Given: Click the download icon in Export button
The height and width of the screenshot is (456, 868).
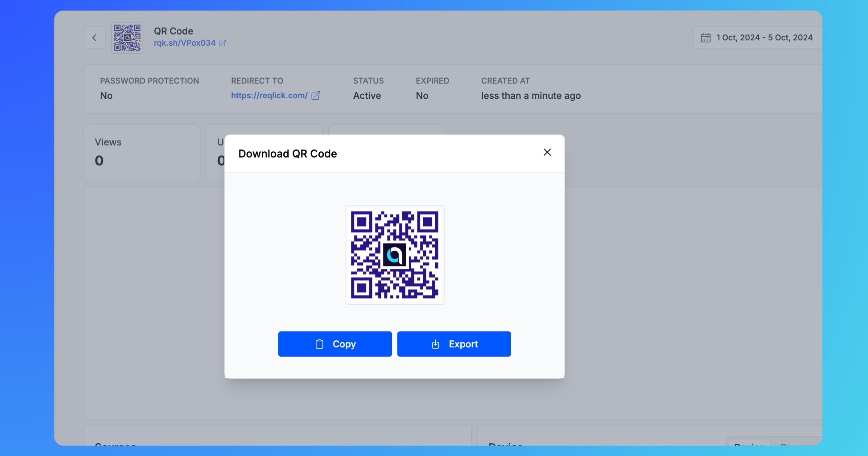Looking at the screenshot, I should (435, 344).
